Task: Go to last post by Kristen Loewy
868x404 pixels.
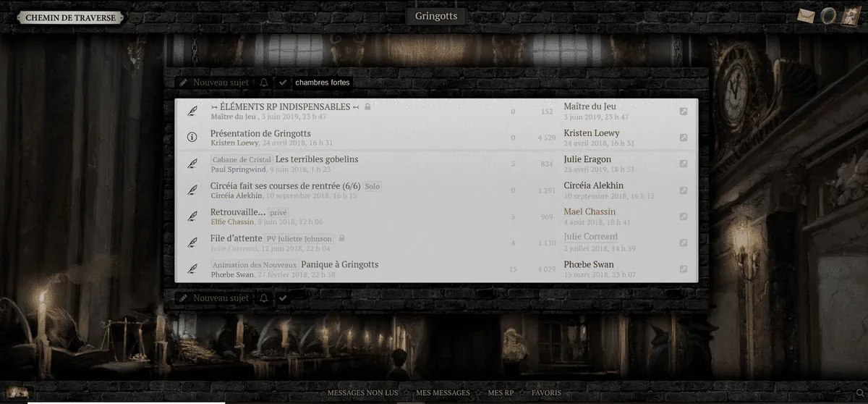Action: tap(684, 138)
